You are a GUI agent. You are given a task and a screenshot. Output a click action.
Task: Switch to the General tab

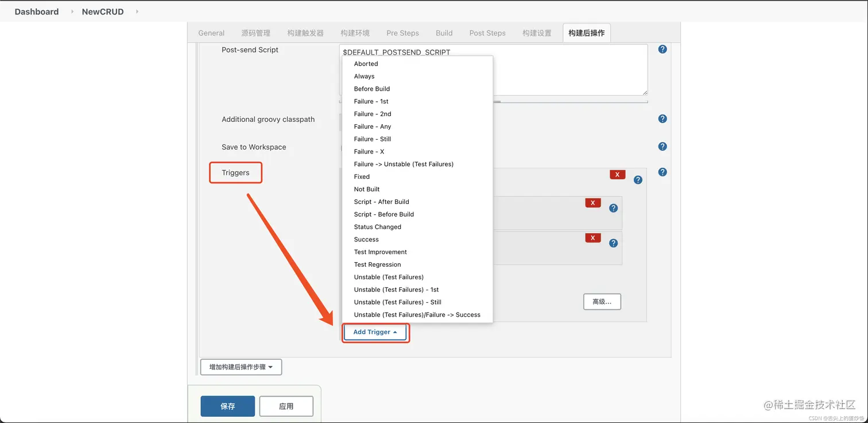point(211,33)
